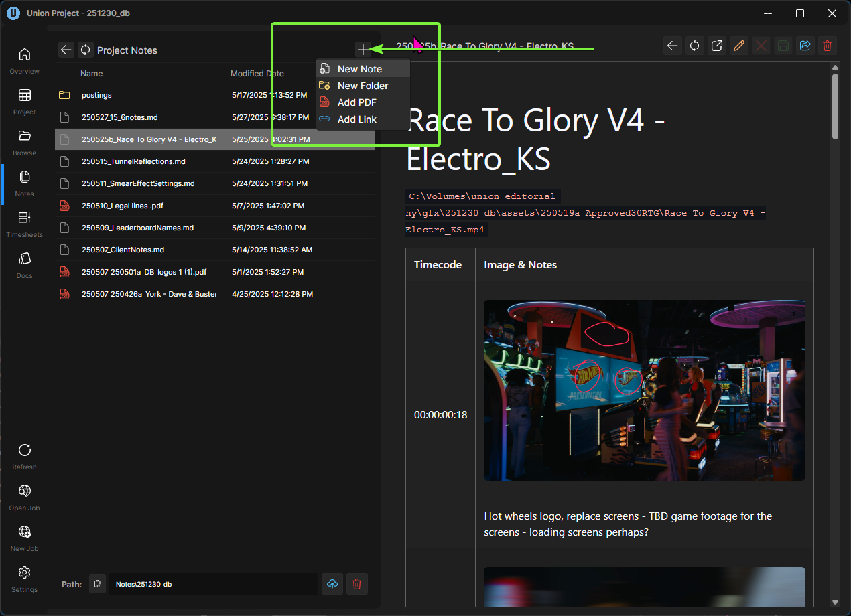Edit the note with orange pencil
This screenshot has height=616, width=851.
tap(739, 46)
